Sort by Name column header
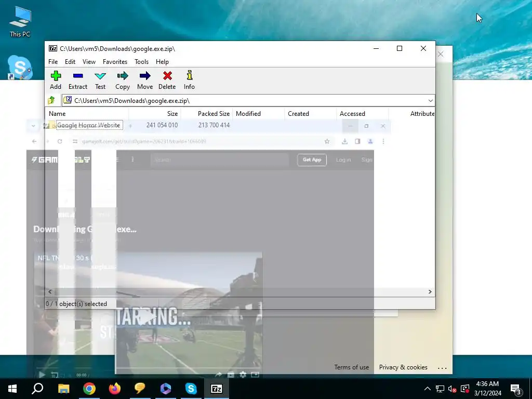The height and width of the screenshot is (399, 532). click(x=87, y=114)
